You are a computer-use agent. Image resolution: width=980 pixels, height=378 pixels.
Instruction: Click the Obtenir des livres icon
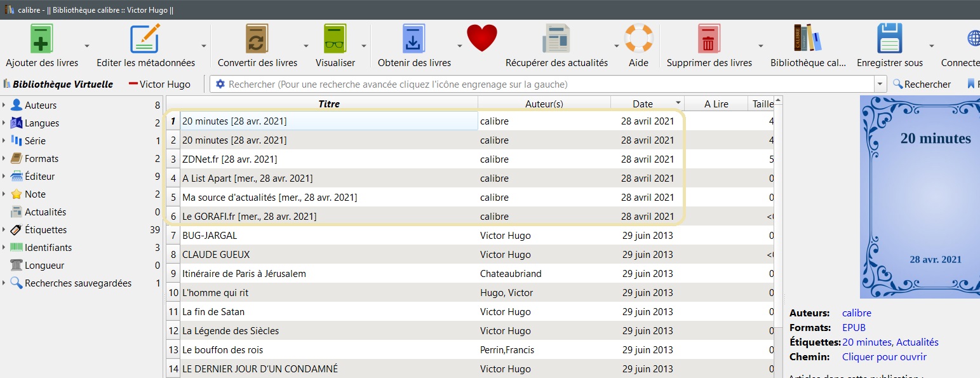click(x=414, y=39)
